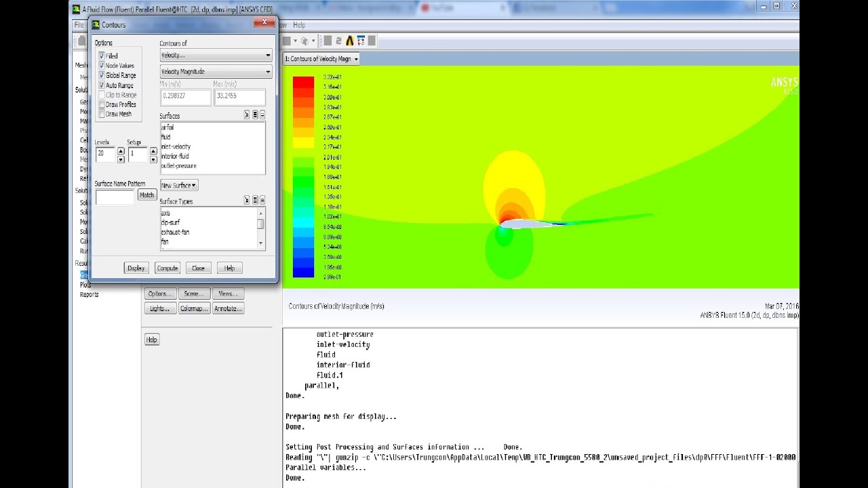
Task: Click the red top swatch of the color legend
Action: (303, 81)
